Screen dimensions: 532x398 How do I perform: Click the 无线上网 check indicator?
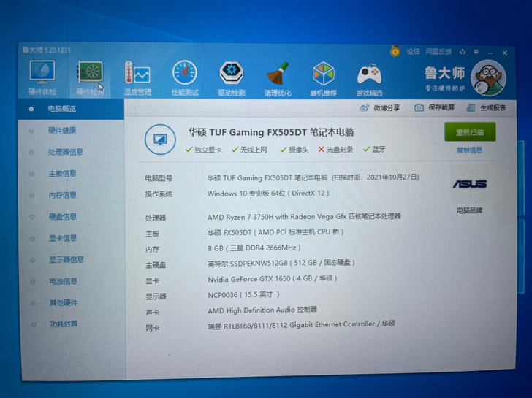tap(249, 150)
